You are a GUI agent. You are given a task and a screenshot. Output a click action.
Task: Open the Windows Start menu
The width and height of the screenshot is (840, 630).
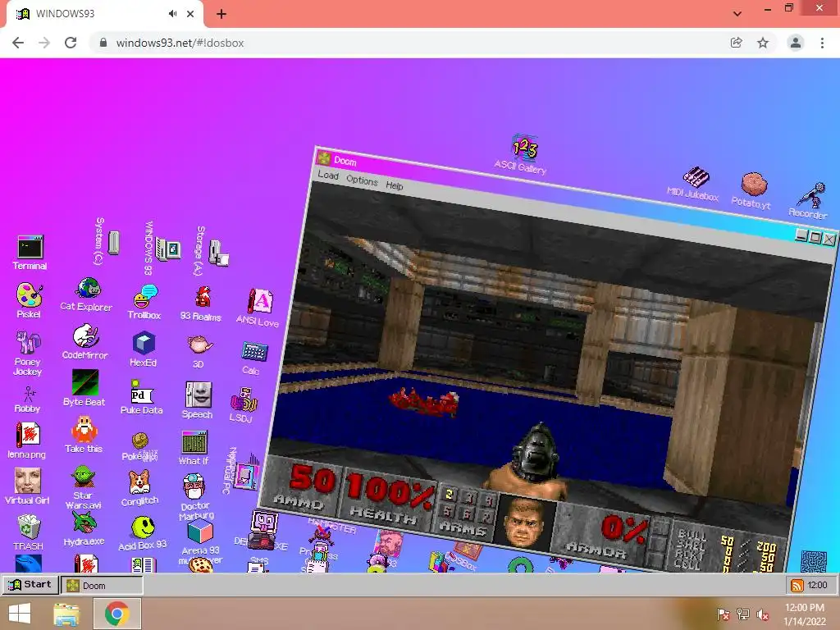click(x=20, y=614)
